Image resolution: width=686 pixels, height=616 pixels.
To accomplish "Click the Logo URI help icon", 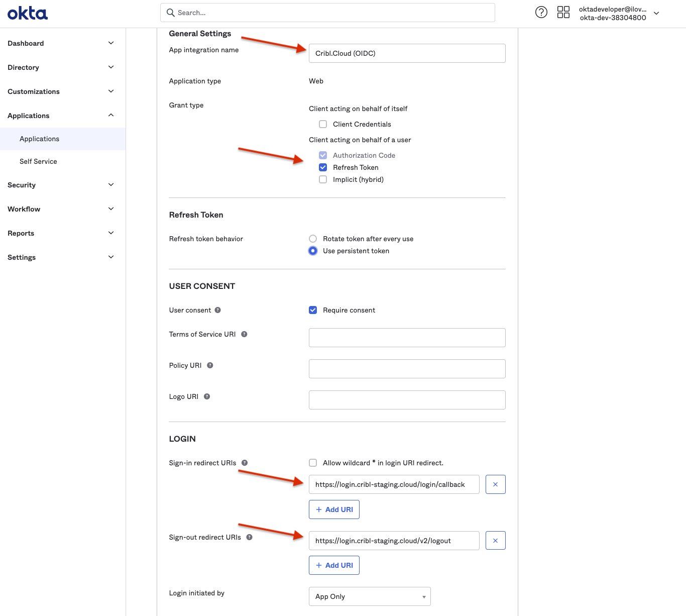I will pyautogui.click(x=207, y=396).
